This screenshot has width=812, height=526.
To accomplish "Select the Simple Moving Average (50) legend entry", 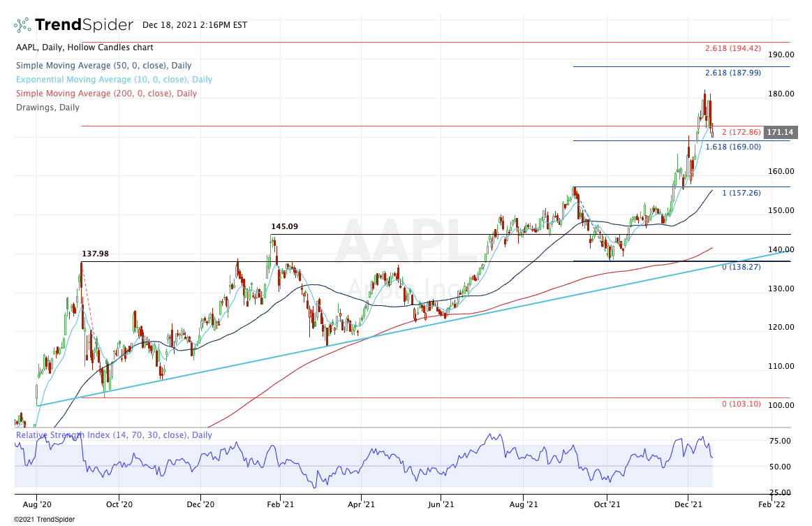I will click(103, 66).
